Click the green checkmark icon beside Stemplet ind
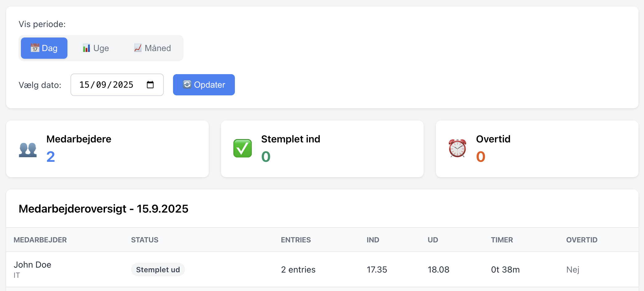This screenshot has height=291, width=644. [243, 149]
